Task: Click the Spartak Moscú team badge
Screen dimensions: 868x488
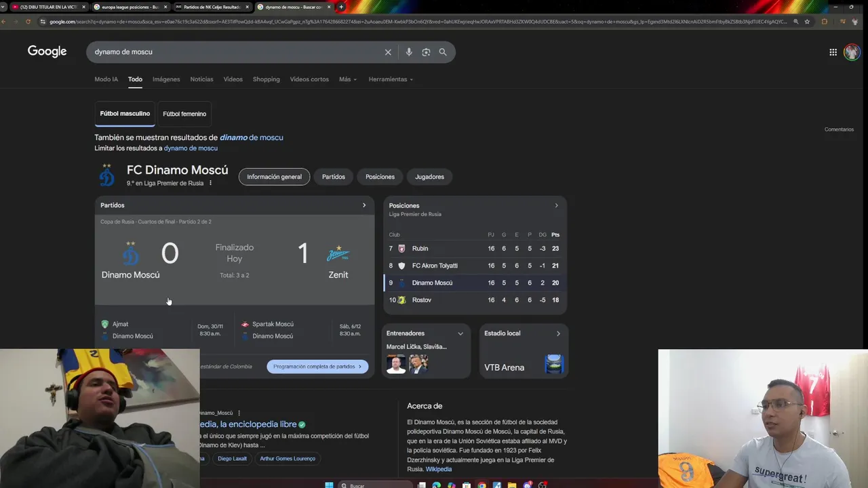Action: (x=245, y=324)
